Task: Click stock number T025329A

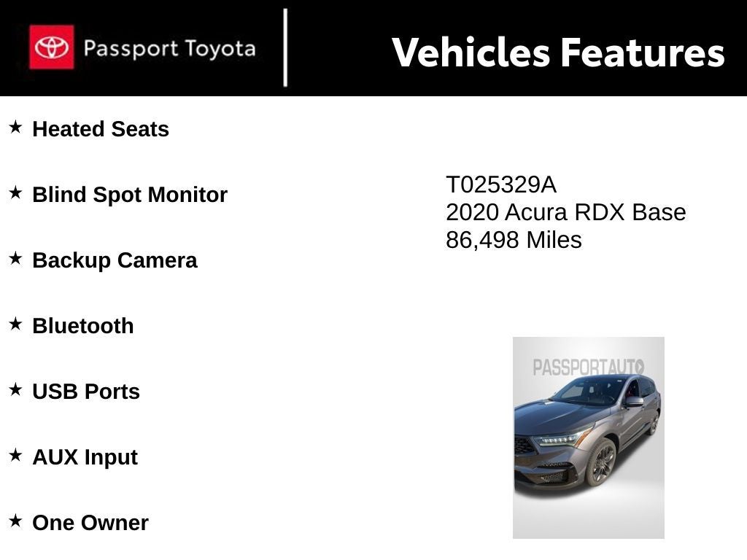Action: tap(500, 185)
